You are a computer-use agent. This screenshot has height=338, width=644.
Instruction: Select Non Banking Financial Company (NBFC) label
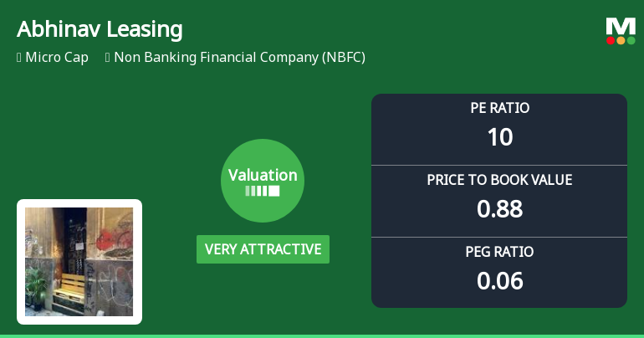click(239, 58)
